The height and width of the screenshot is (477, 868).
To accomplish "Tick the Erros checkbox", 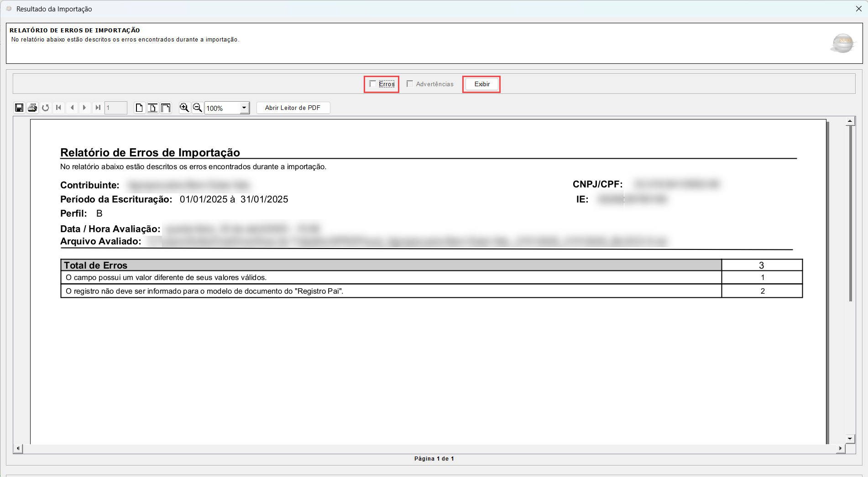I will (373, 84).
